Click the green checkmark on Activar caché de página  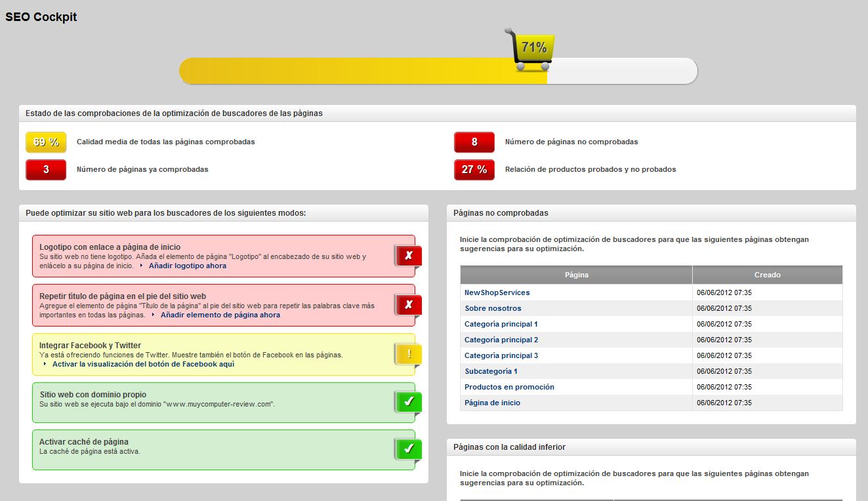407,449
